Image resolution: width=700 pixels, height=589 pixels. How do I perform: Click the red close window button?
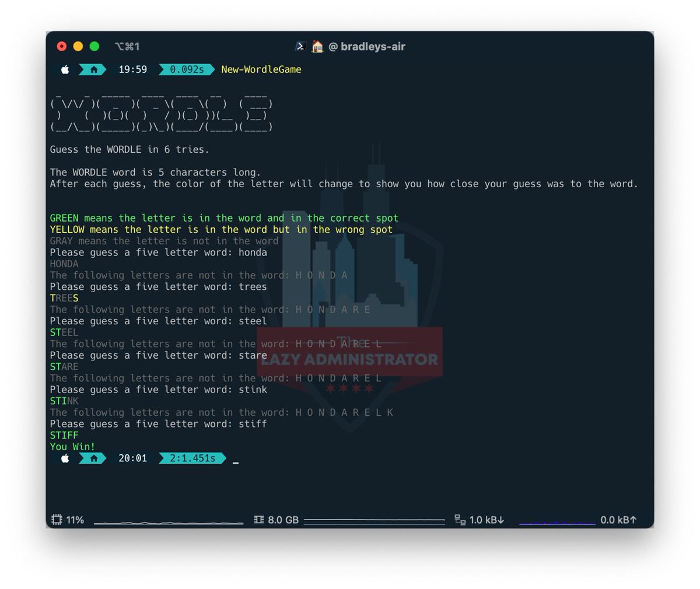pos(62,47)
